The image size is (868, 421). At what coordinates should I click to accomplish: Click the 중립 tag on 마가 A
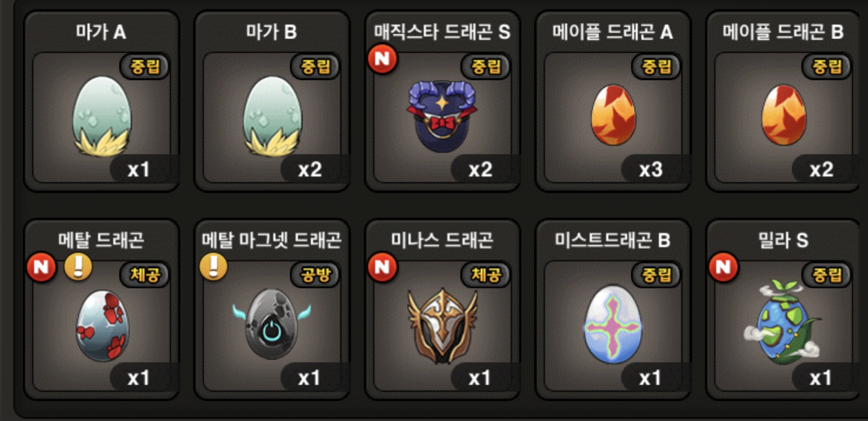point(145,66)
